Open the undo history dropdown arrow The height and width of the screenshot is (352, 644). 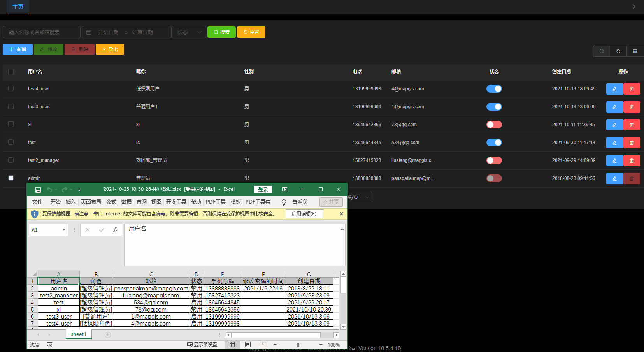[56, 190]
